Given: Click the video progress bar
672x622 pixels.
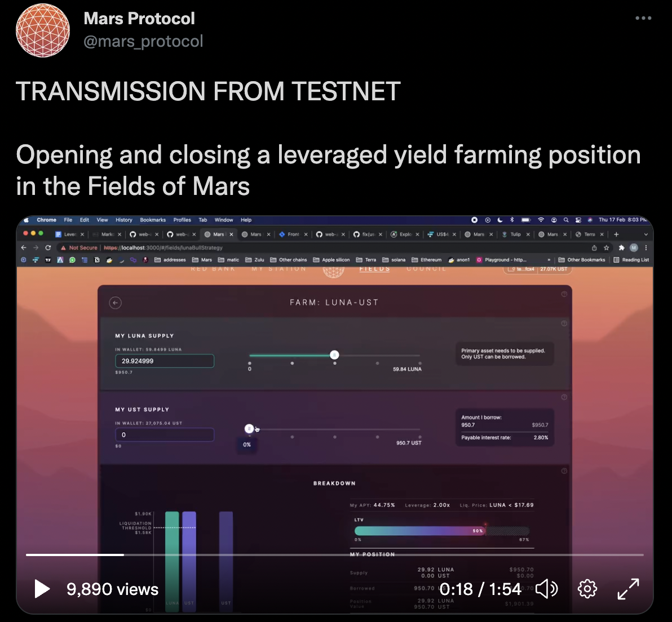Looking at the screenshot, I should 335,555.
